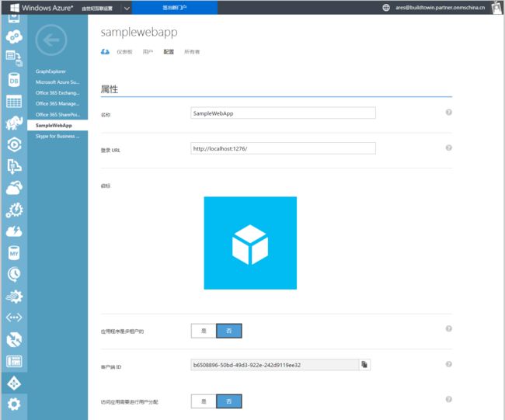
Task: Open the gear-with-waves sidebar icon
Action: coord(14,297)
